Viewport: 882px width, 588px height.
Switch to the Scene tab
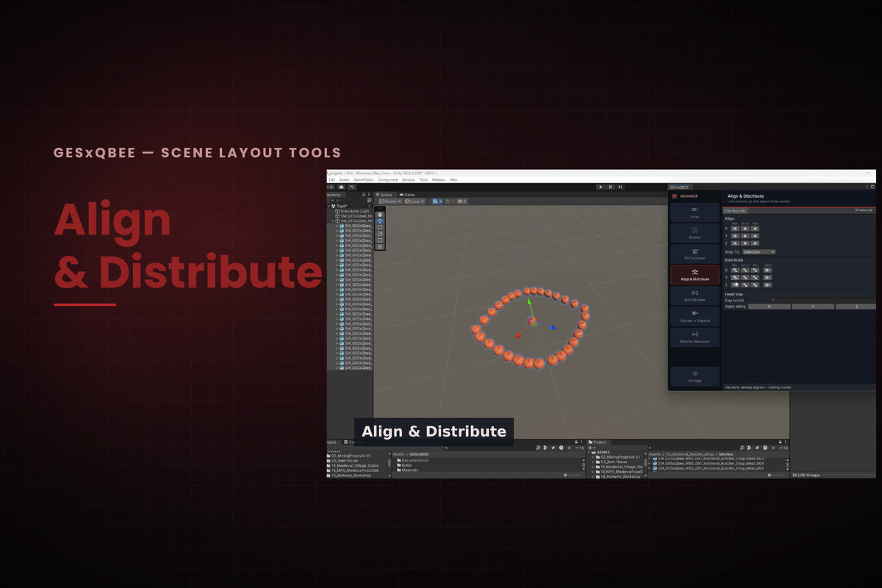click(x=384, y=195)
